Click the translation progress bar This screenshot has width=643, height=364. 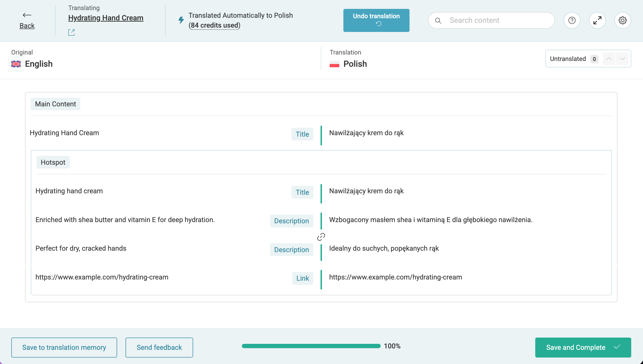pyautogui.click(x=311, y=346)
